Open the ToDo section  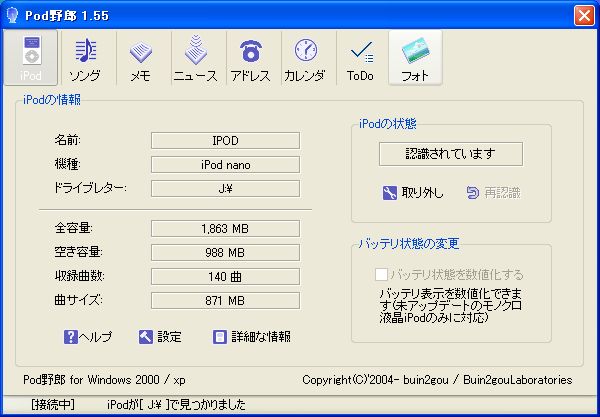pos(360,58)
